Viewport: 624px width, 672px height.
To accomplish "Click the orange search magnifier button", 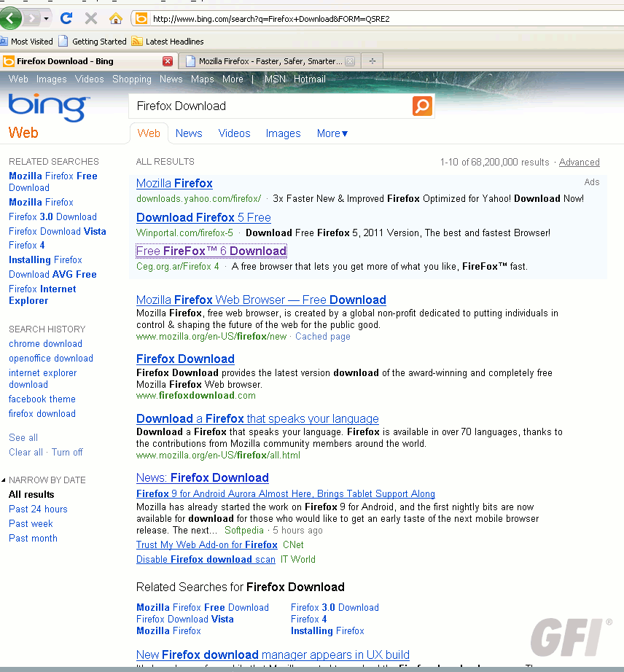I will click(x=422, y=106).
